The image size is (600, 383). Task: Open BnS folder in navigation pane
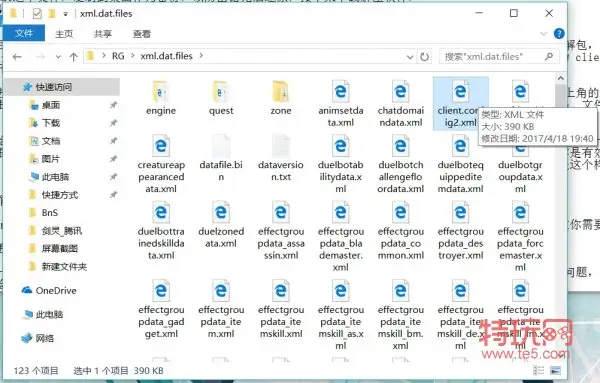click(x=50, y=213)
